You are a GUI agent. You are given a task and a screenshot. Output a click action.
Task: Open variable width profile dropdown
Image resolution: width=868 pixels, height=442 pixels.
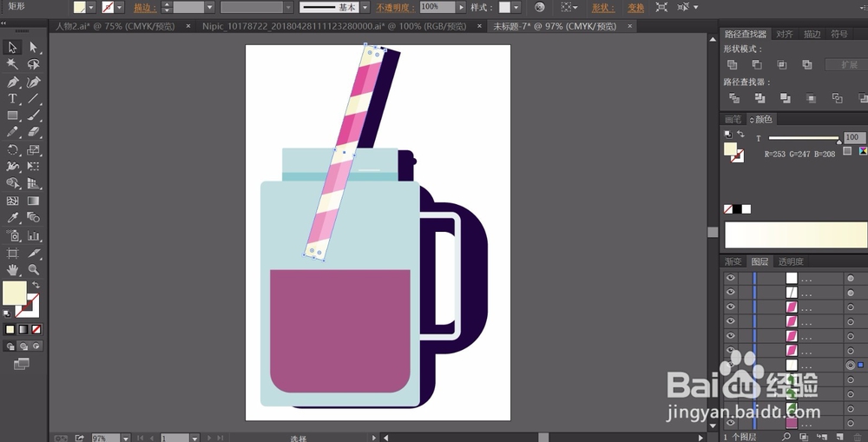(x=288, y=7)
